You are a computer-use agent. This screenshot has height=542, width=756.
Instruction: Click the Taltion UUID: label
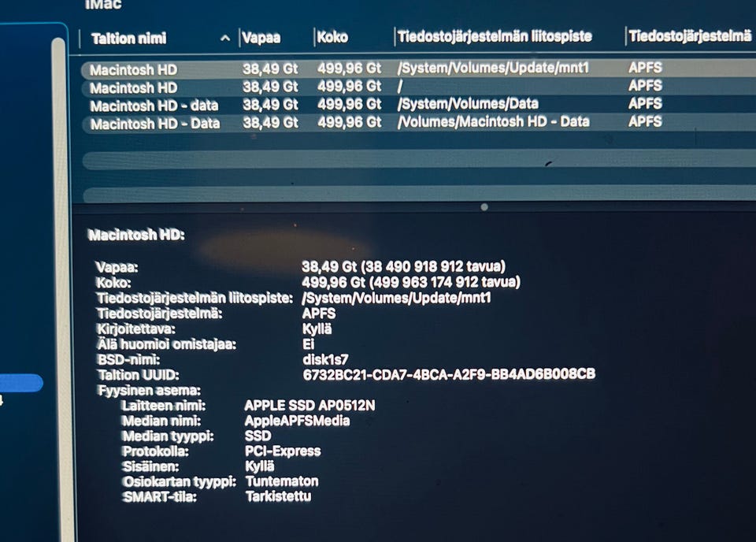click(139, 375)
